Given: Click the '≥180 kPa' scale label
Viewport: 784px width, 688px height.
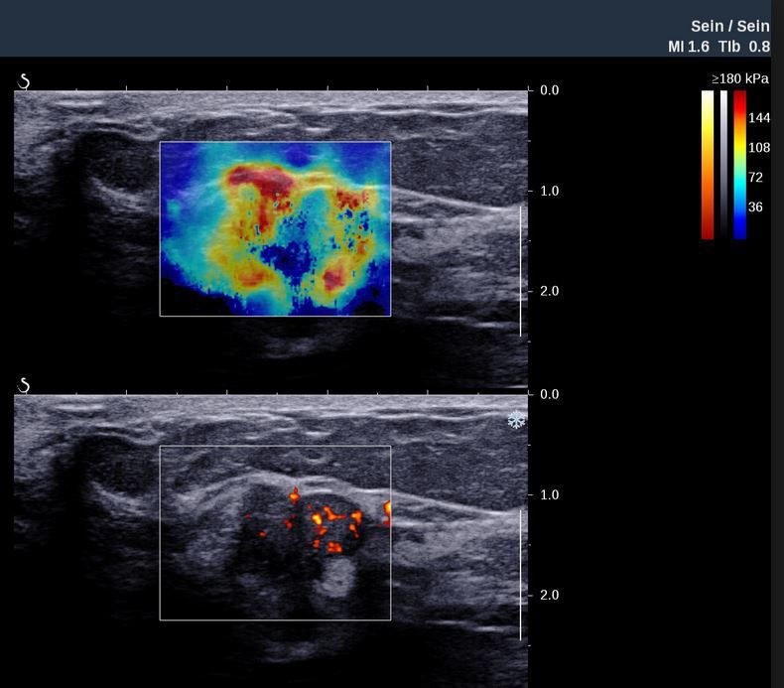Looking at the screenshot, I should click(x=740, y=78).
